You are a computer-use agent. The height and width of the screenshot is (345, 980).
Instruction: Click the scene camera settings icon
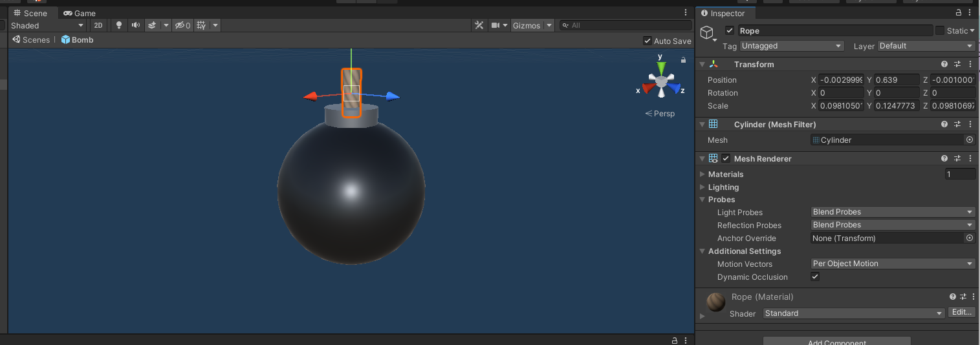(495, 25)
